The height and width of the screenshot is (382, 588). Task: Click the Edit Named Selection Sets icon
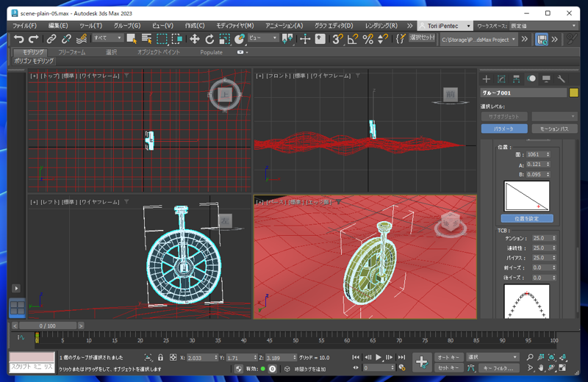401,39
